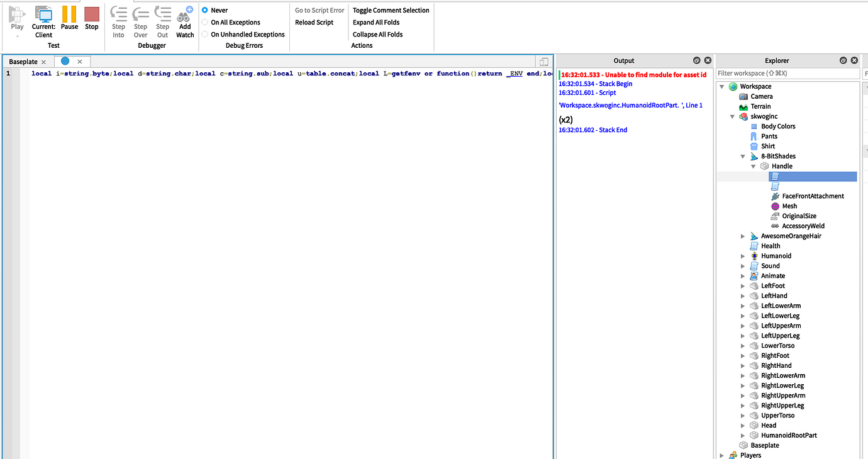868x459 pixels.
Task: Switch to the Baseplate tab
Action: [x=23, y=62]
